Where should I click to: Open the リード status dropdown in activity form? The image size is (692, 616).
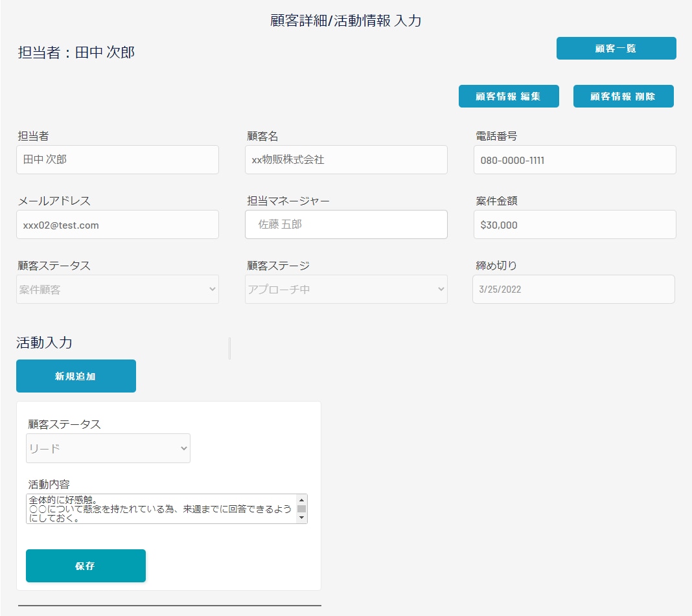(x=108, y=448)
